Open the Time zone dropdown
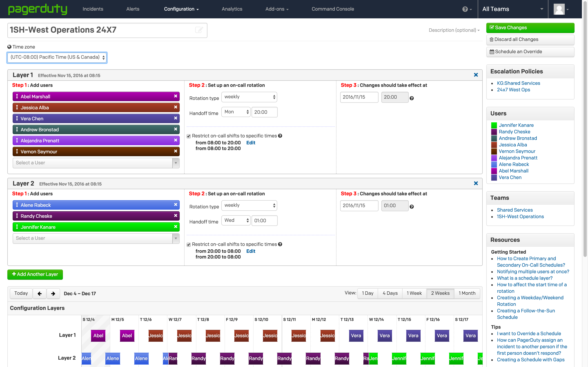 57,57
